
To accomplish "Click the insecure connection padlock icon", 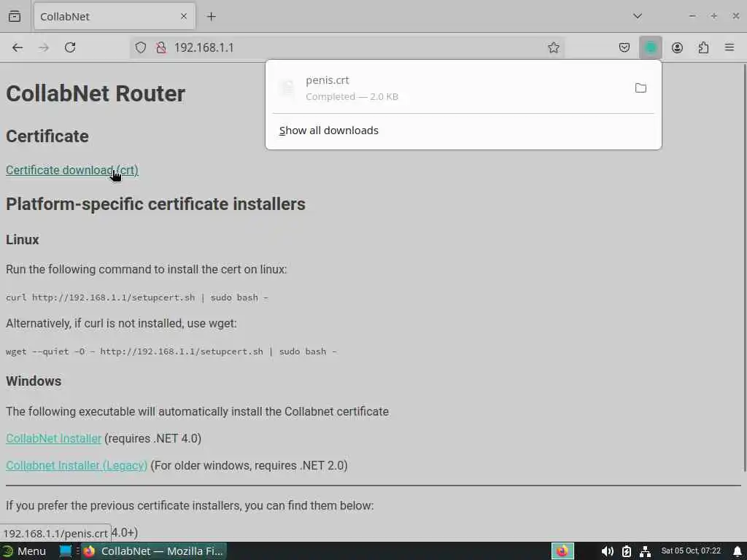I will point(161,47).
